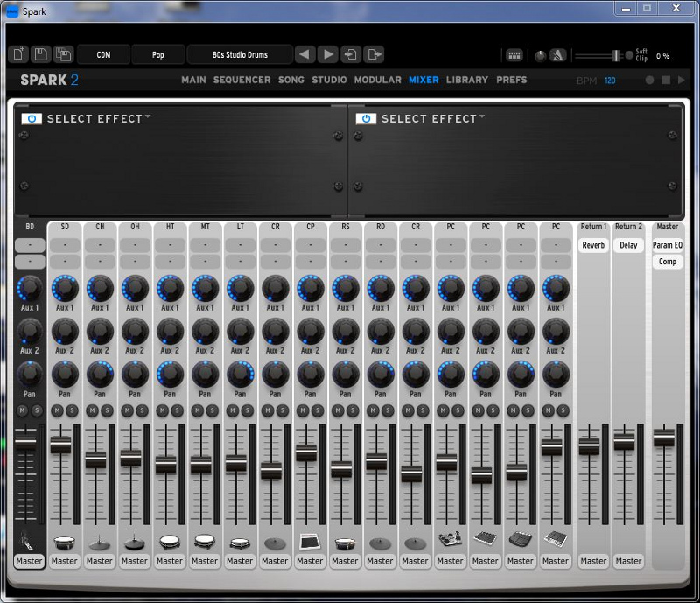Viewport: 700px width, 603px height.
Task: Save the project using the floppy disk icon
Action: [40, 54]
